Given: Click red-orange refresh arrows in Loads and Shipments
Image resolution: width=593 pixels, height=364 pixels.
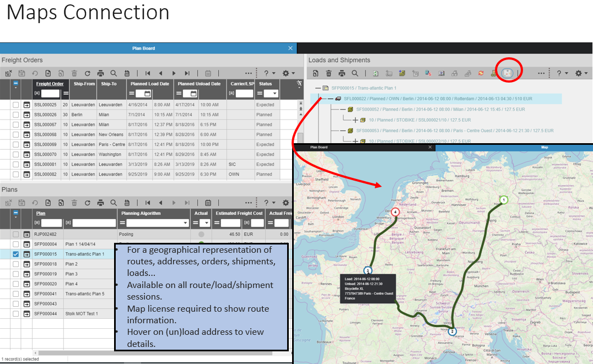Looking at the screenshot, I should [481, 73].
